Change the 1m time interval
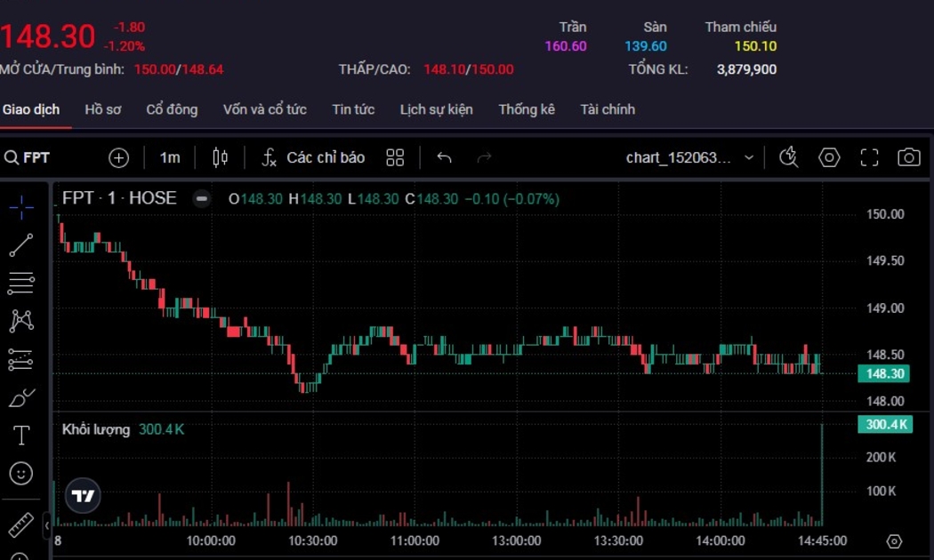 pyautogui.click(x=169, y=157)
